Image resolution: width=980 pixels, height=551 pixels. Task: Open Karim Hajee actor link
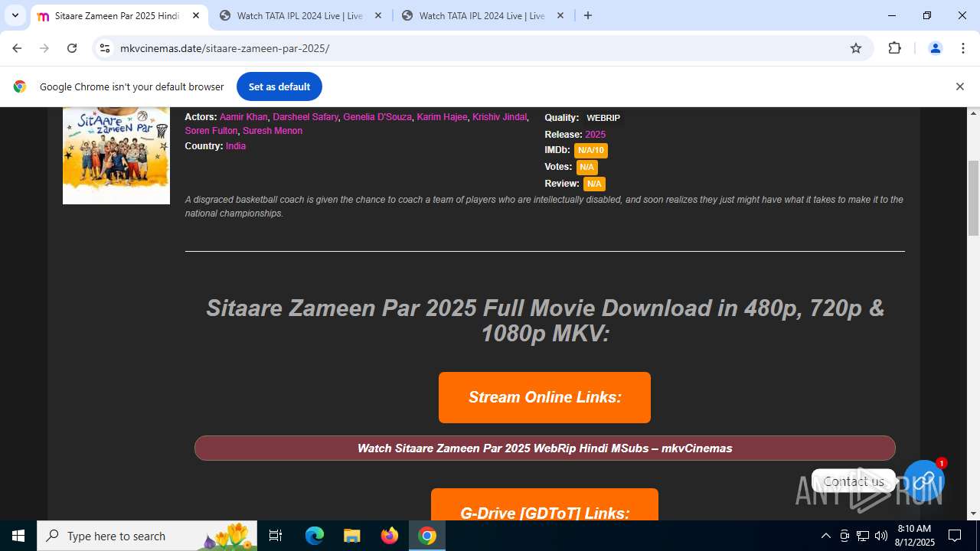(x=442, y=117)
